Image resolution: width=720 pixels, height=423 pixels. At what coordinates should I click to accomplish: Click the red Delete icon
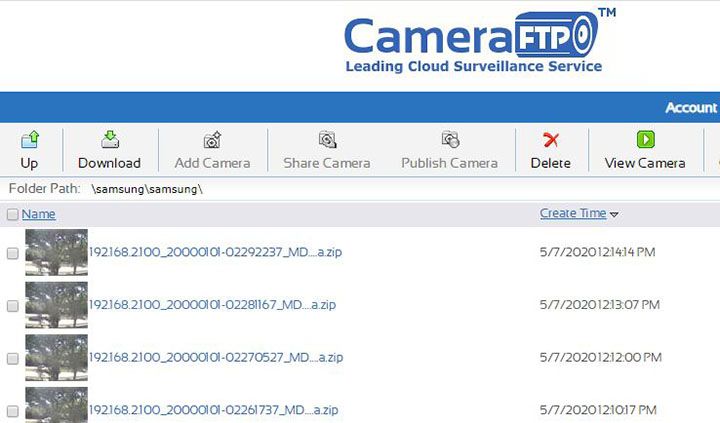coord(550,141)
